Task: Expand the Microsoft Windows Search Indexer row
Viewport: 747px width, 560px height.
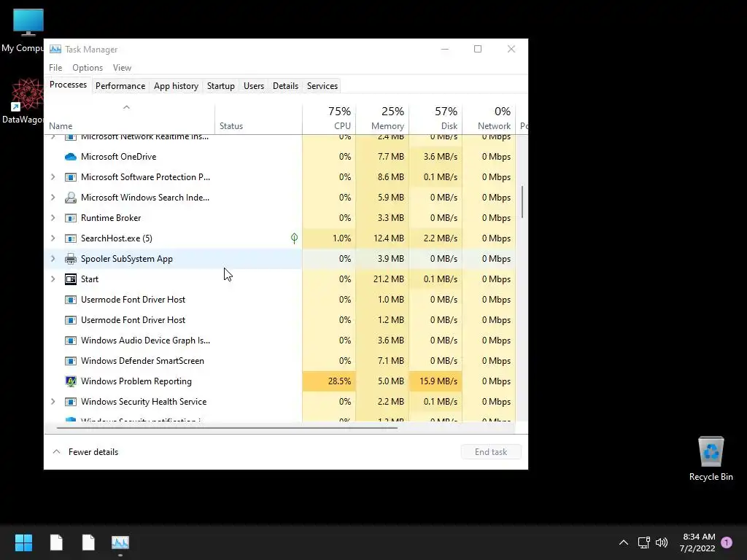Action: pos(53,198)
